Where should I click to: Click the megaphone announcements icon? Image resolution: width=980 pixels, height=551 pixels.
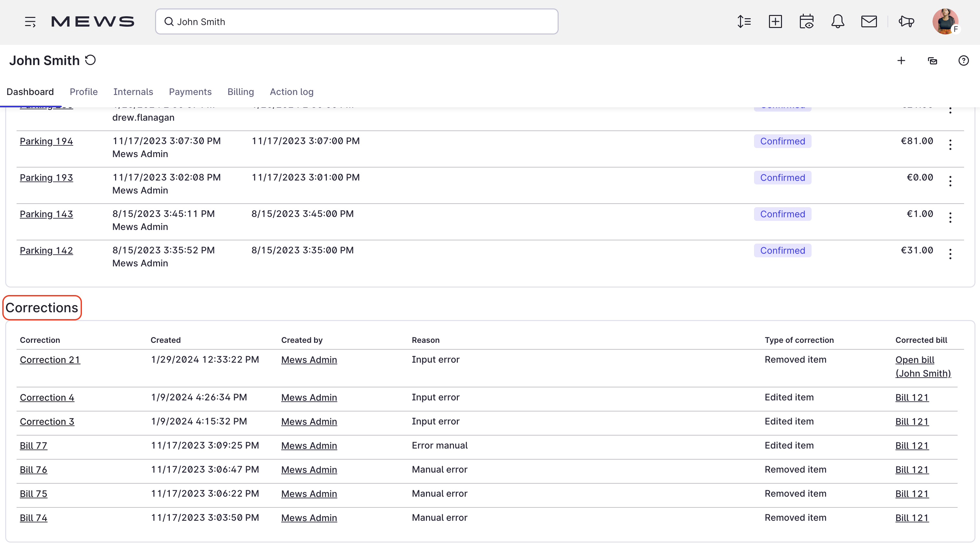point(907,22)
